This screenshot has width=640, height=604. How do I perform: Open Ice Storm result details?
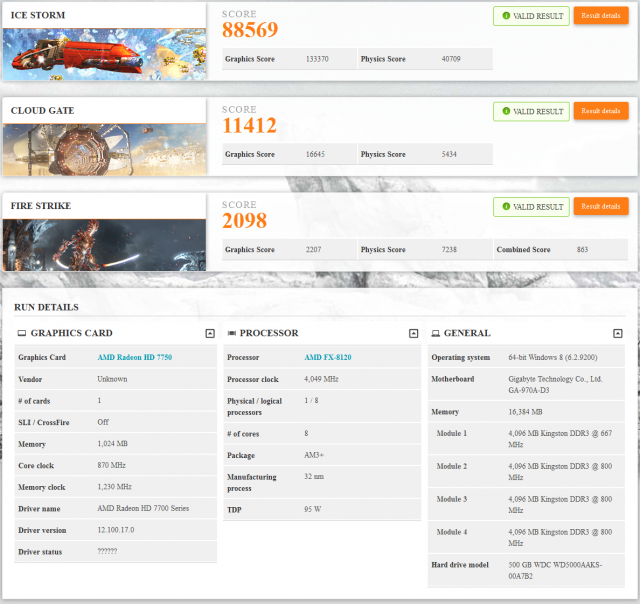click(601, 16)
